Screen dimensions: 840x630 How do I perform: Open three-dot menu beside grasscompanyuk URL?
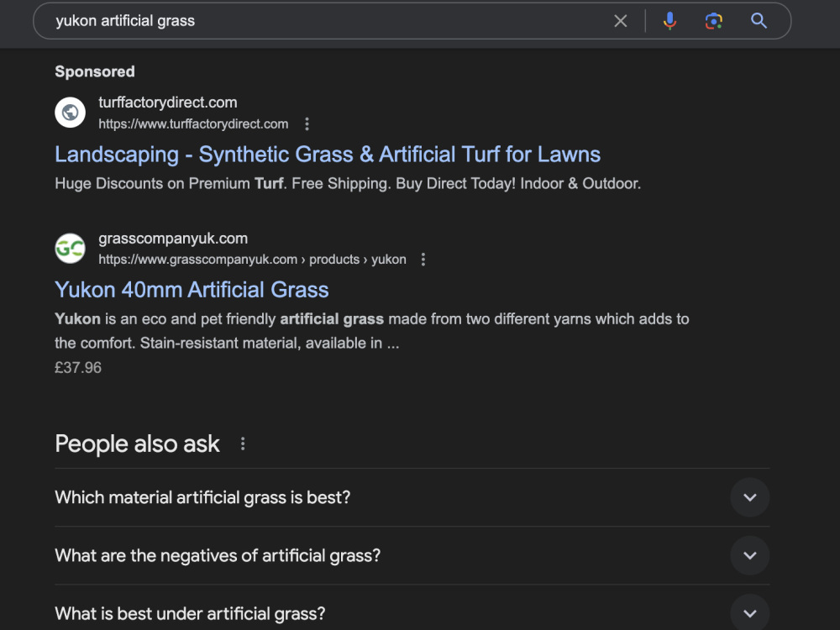pos(423,260)
